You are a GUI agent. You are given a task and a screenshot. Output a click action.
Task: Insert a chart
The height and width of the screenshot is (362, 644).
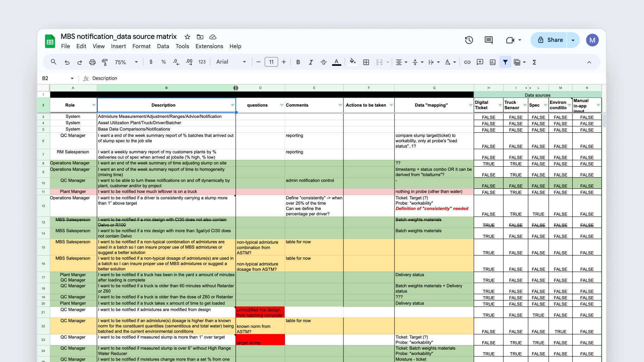[x=492, y=62]
